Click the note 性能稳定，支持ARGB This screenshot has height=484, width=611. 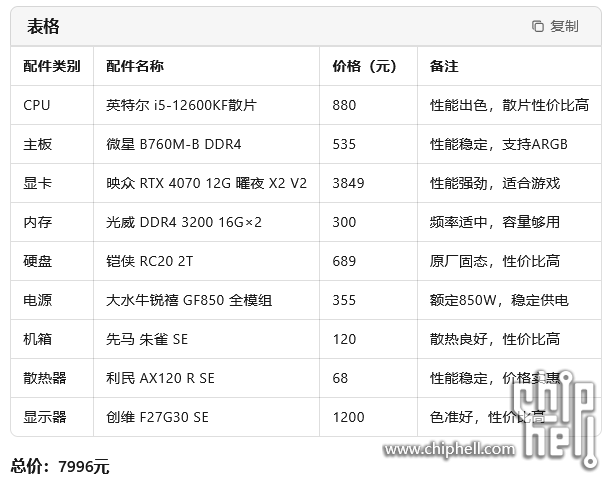(x=499, y=144)
